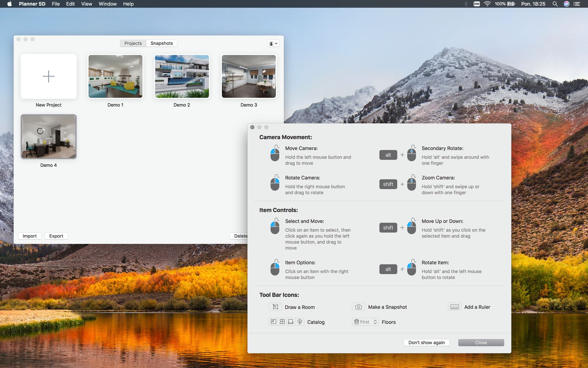The height and width of the screenshot is (368, 588).
Task: Open the Window menu
Action: tap(108, 4)
